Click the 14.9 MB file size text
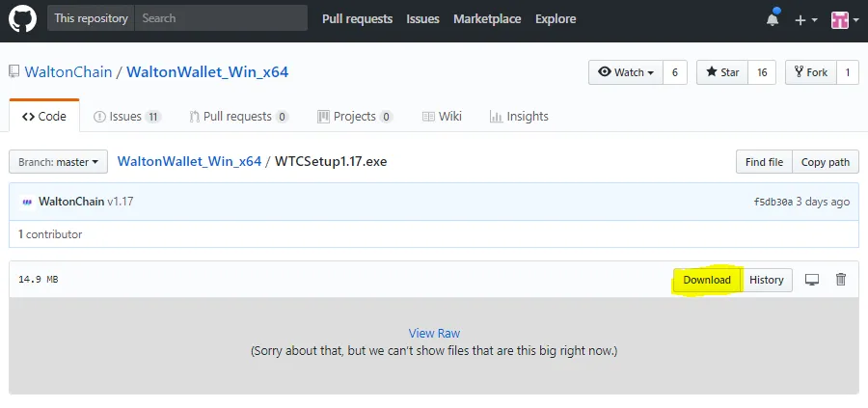868x408 pixels. [x=39, y=280]
